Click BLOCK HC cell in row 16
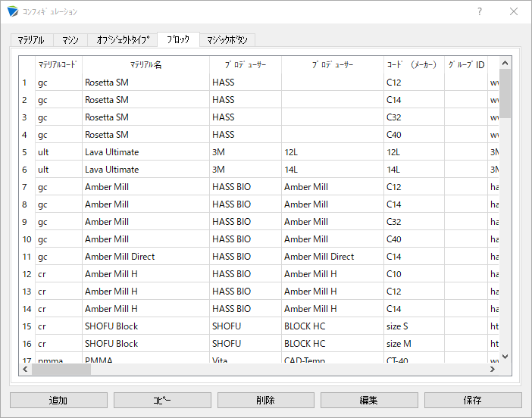Image resolution: width=532 pixels, height=418 pixels. tap(332, 344)
